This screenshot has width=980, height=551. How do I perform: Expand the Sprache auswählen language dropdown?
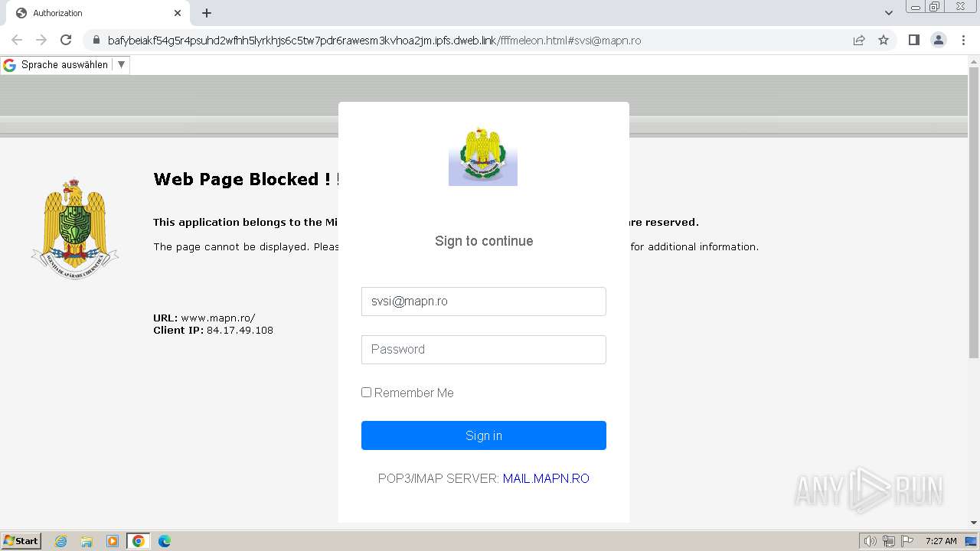click(121, 65)
